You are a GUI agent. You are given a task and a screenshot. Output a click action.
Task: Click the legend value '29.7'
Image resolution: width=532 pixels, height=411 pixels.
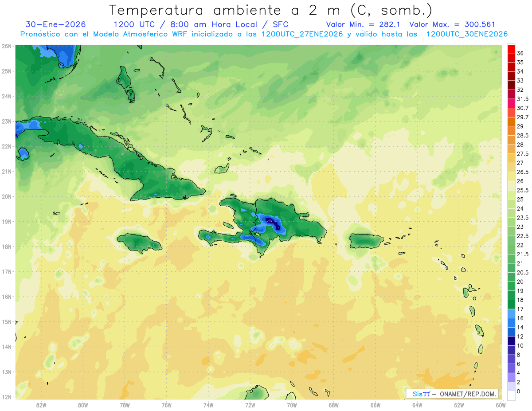523,117
